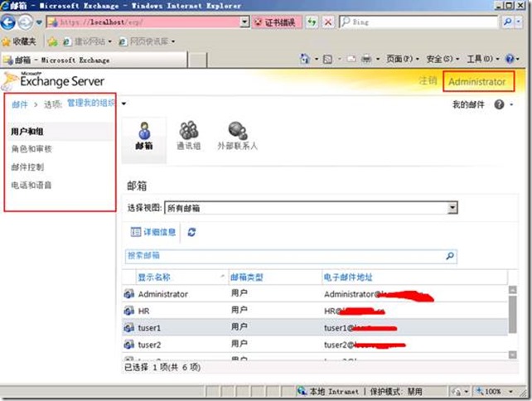The width and height of the screenshot is (532, 401).
Task: Click the HR row mailbox icon
Action: pos(129,311)
